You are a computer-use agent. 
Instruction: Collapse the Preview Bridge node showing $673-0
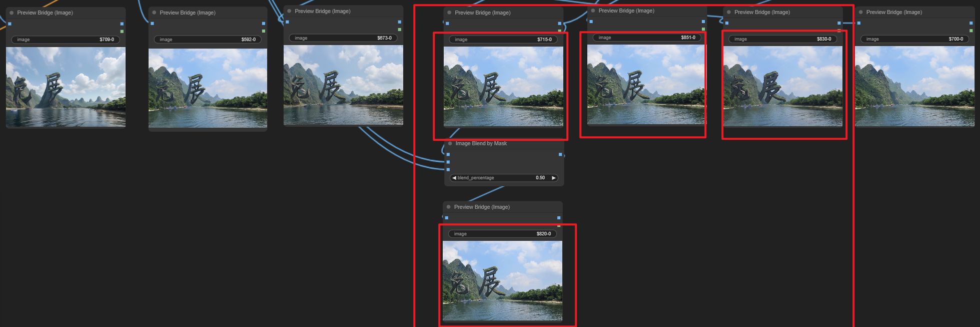coord(289,11)
